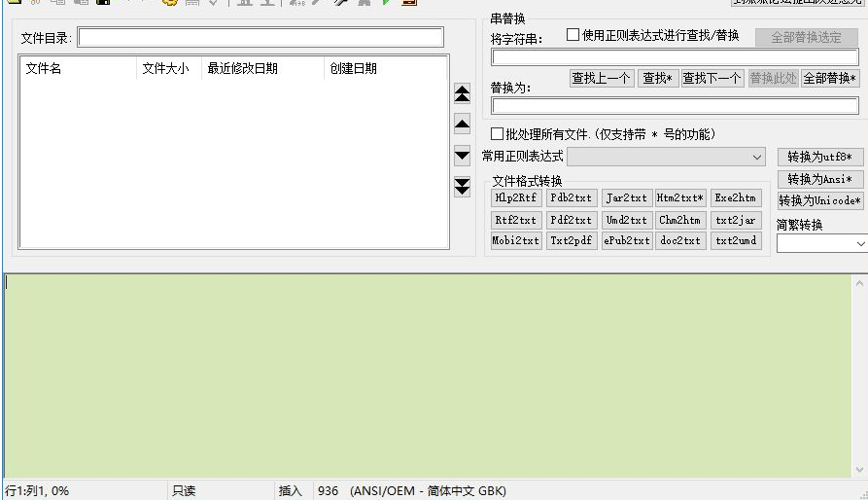Click the 转换为Unicode* button

coord(819,201)
